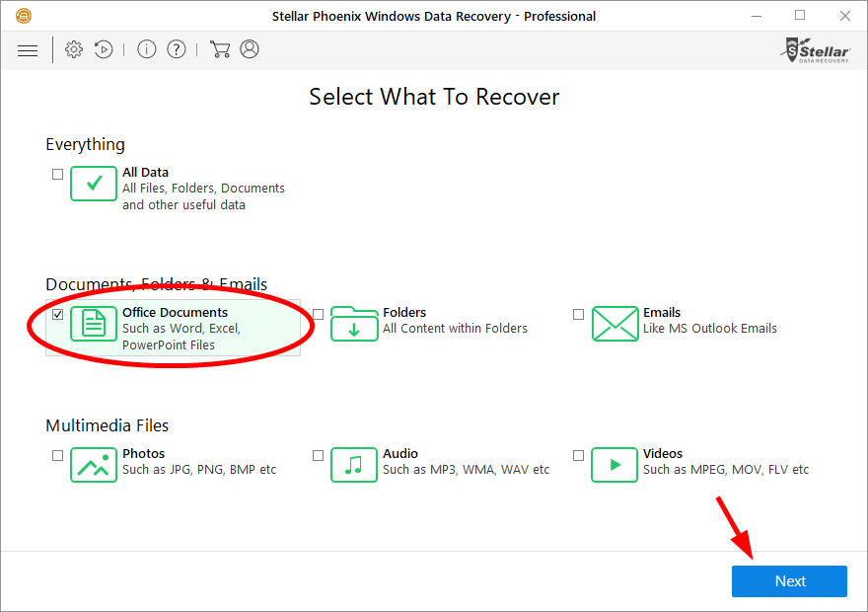Select the "All Data" label
This screenshot has width=868, height=612.
[145, 172]
